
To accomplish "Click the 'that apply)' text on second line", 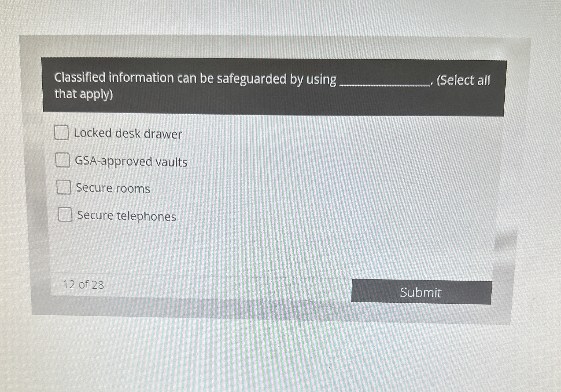I will pos(84,94).
